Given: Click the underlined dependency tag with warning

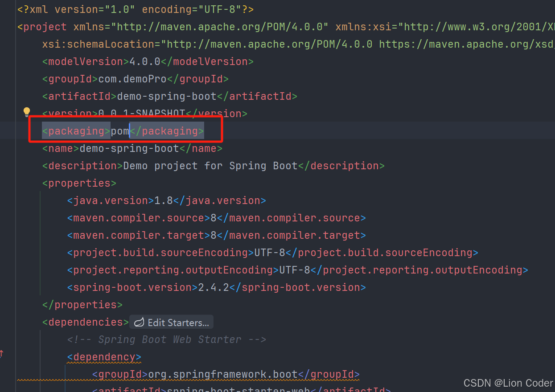Looking at the screenshot, I should (103, 356).
